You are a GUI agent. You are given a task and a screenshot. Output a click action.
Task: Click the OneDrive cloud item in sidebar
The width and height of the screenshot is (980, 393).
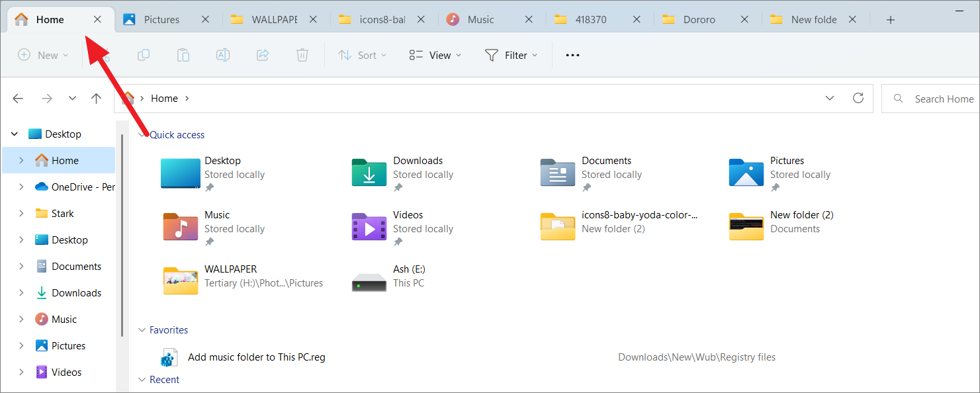75,187
